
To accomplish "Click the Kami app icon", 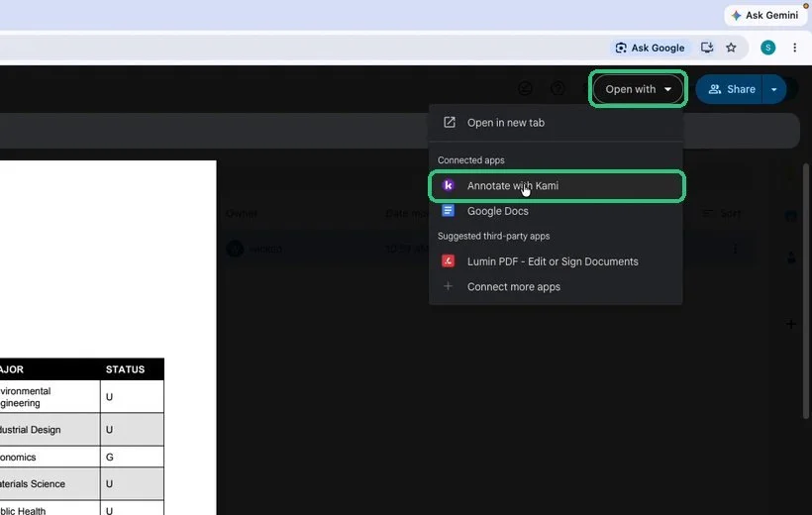I will point(448,185).
